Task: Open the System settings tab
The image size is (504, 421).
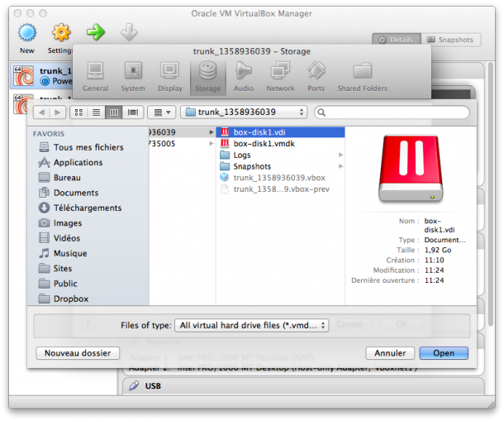Action: pos(133,77)
